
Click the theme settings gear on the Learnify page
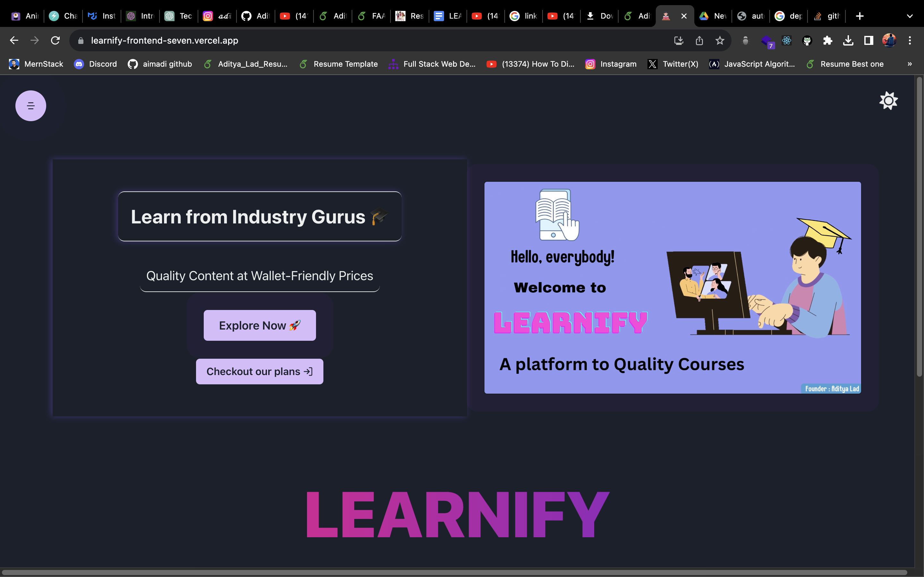click(888, 100)
